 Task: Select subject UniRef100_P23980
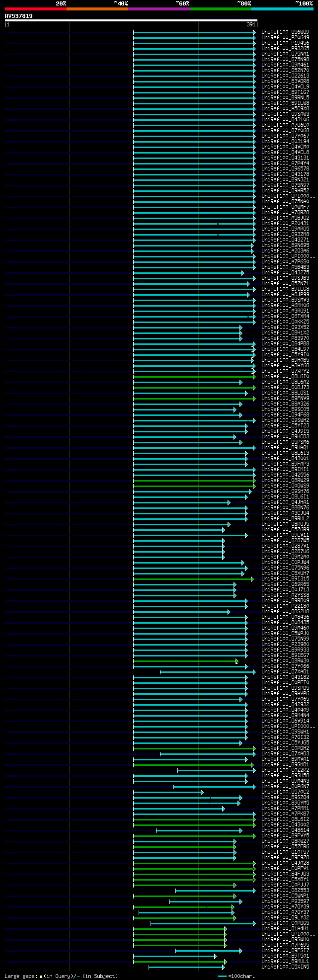[x=285, y=644]
